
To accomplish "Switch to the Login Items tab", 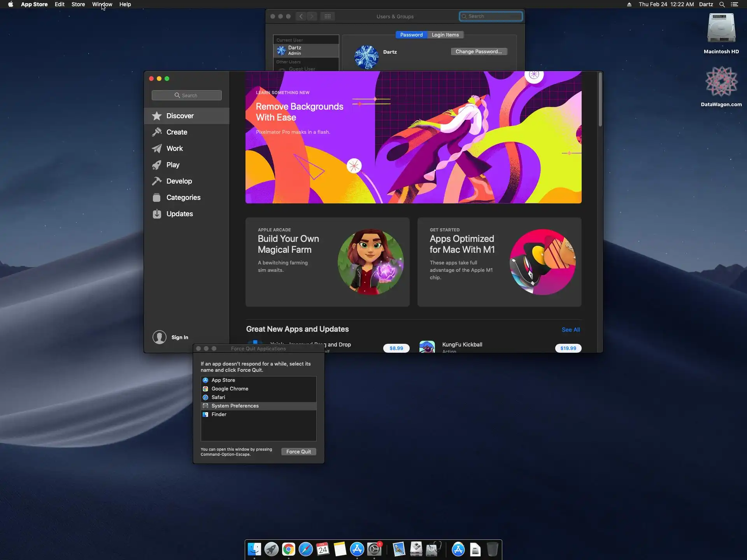I will 445,35.
